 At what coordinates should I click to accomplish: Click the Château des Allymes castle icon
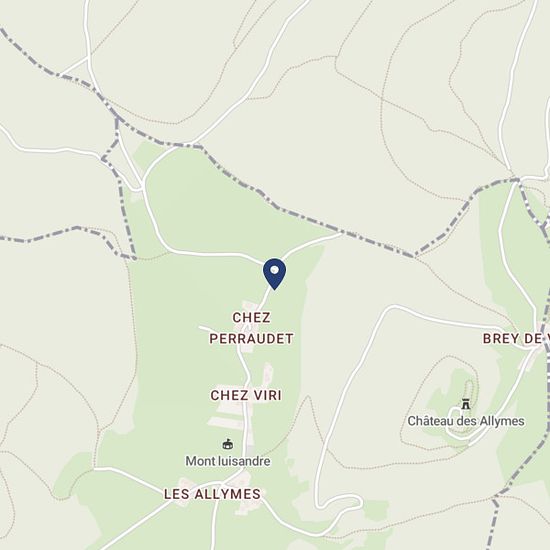[465, 404]
